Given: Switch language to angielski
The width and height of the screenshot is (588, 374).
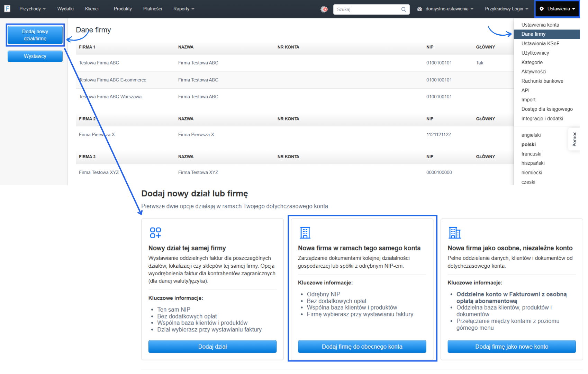Looking at the screenshot, I should coord(531,135).
